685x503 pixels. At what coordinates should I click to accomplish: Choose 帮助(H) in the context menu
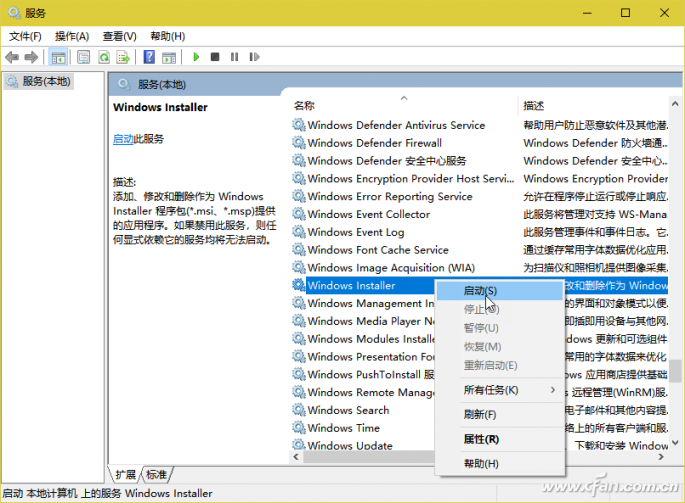point(499,464)
